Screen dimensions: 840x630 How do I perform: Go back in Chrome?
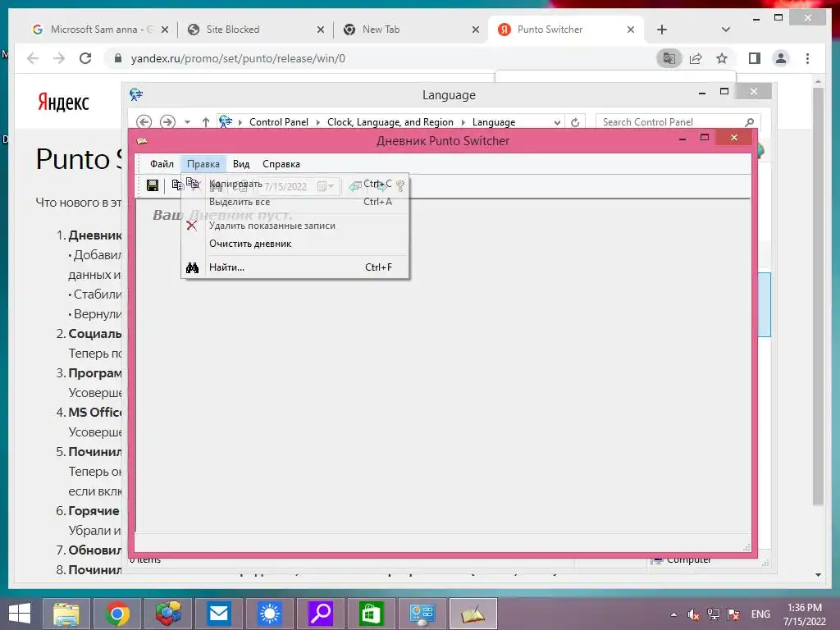[33, 58]
